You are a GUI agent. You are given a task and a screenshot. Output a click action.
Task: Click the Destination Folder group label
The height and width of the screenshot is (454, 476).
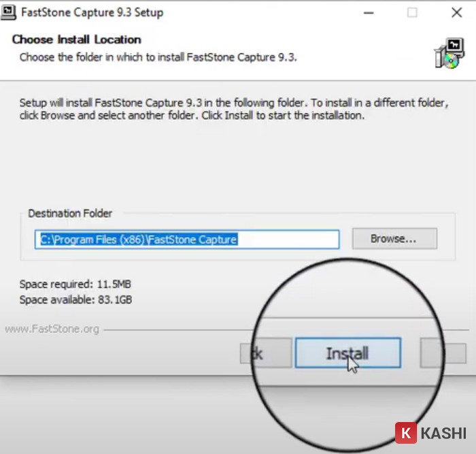click(x=70, y=213)
